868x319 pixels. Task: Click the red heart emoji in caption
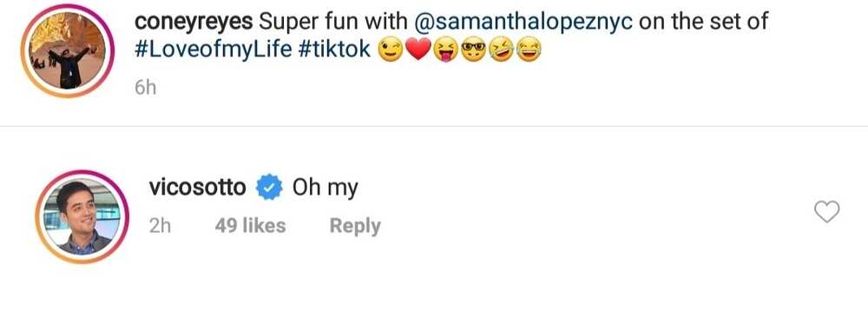tap(418, 51)
